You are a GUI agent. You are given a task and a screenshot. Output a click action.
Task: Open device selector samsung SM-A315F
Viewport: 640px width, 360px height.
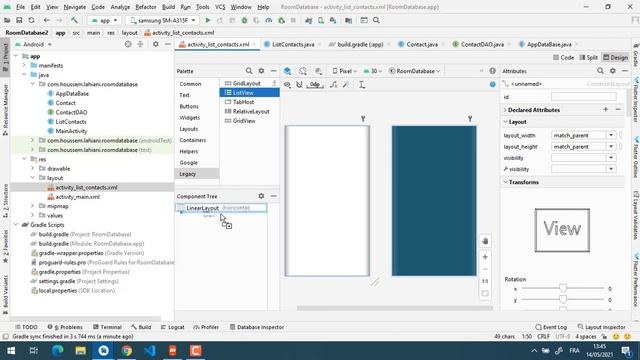(x=162, y=20)
